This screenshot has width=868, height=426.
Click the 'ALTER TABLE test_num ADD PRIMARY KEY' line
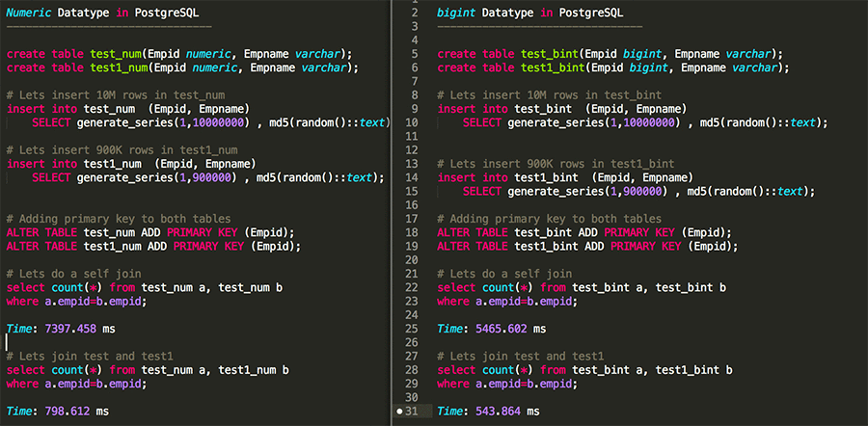[150, 232]
